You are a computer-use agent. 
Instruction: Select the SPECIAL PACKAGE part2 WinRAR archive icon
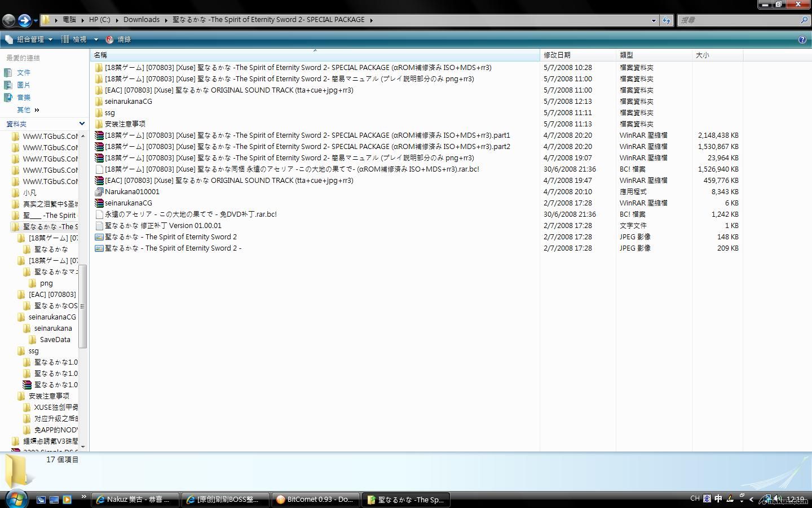tap(99, 147)
